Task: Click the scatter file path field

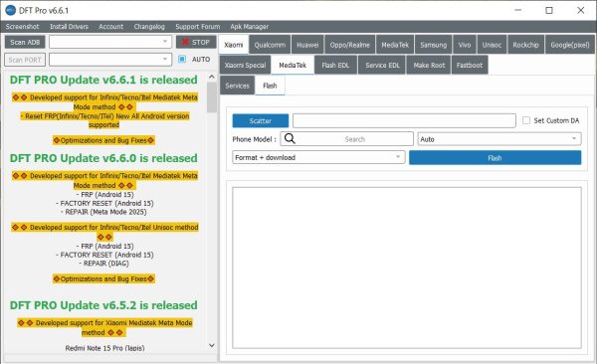Action: 404,120
